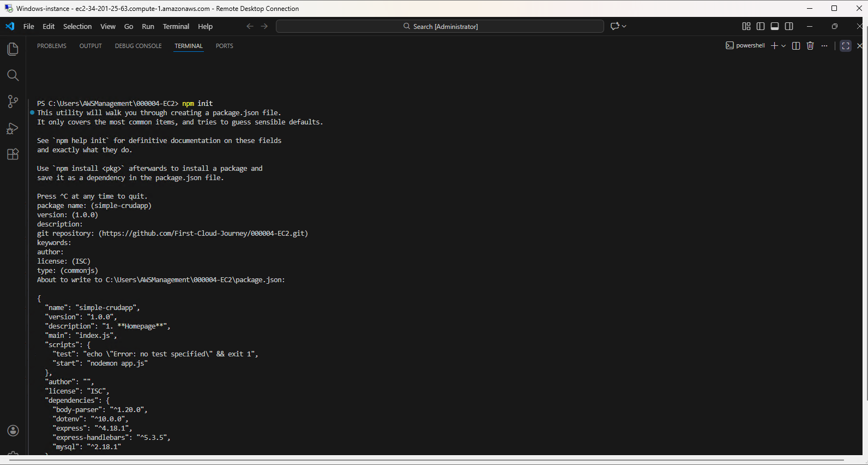Open the Selection menu
Screen dimensions: 868x465
click(77, 26)
